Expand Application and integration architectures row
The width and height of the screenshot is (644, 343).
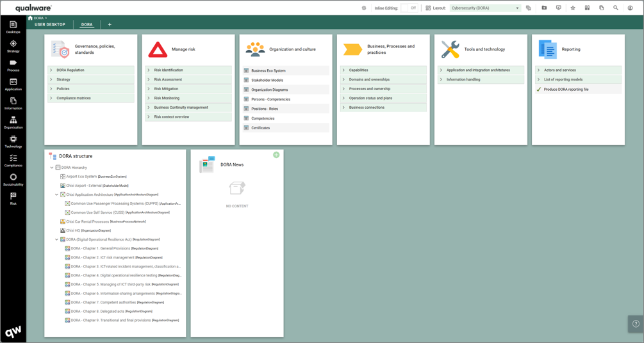[481, 70]
